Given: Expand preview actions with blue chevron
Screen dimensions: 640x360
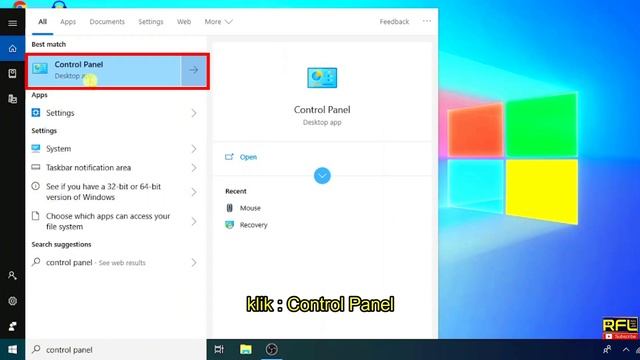Looking at the screenshot, I should point(322,176).
